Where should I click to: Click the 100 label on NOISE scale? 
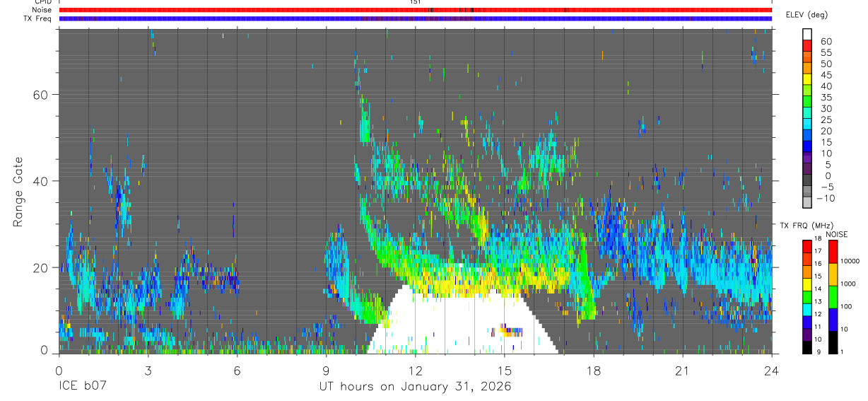pos(847,306)
